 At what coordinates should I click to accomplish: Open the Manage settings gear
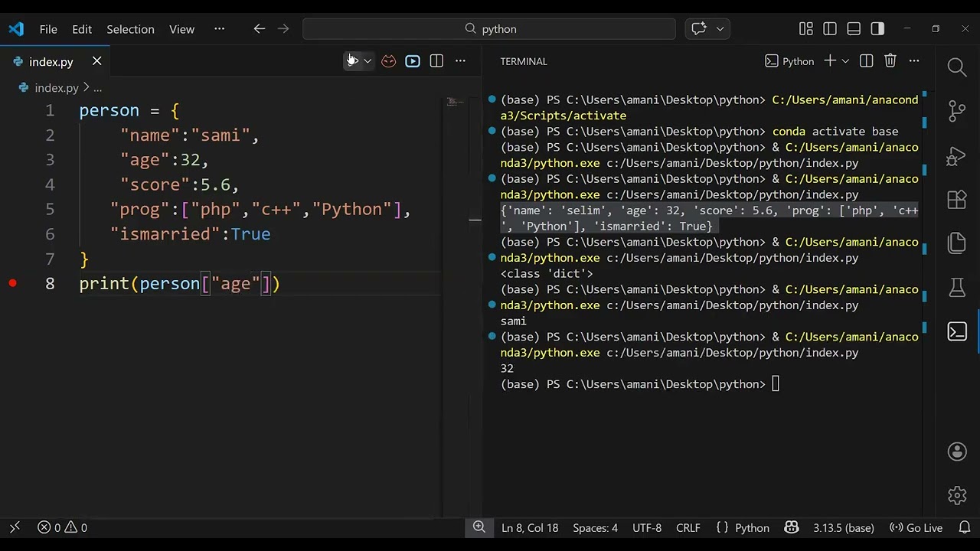click(957, 495)
